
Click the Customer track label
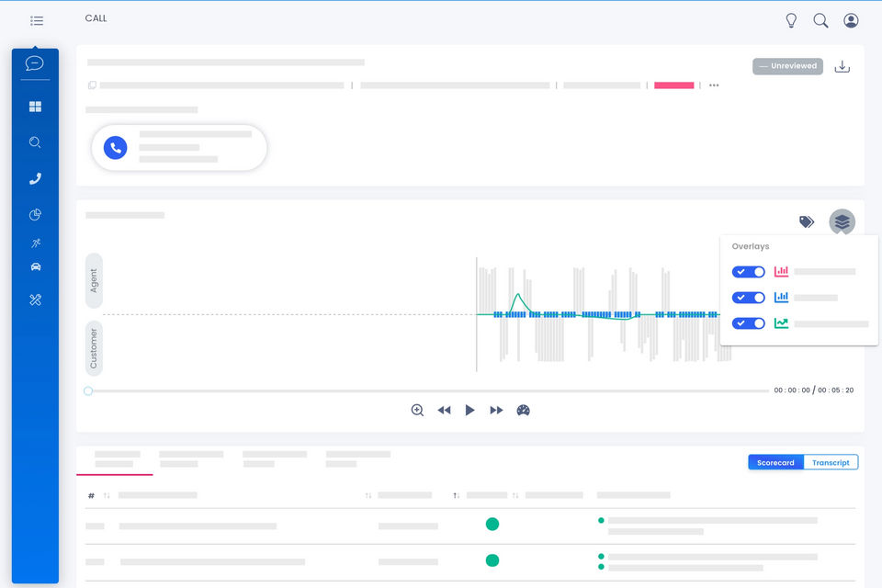94,348
